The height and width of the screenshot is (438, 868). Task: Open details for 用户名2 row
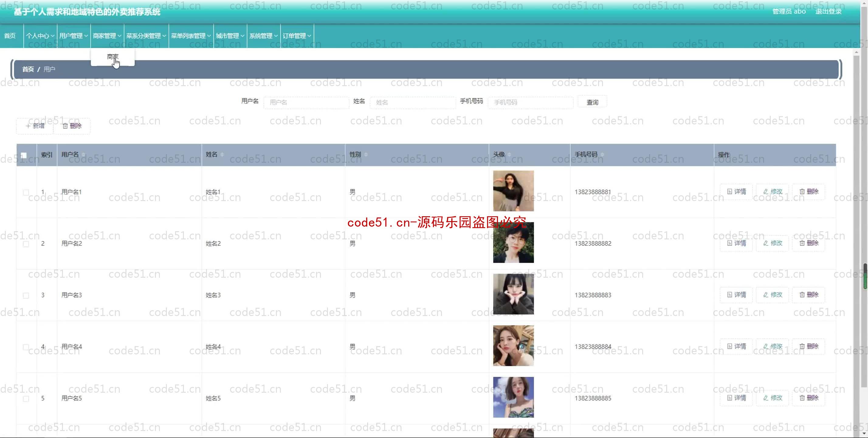click(736, 243)
